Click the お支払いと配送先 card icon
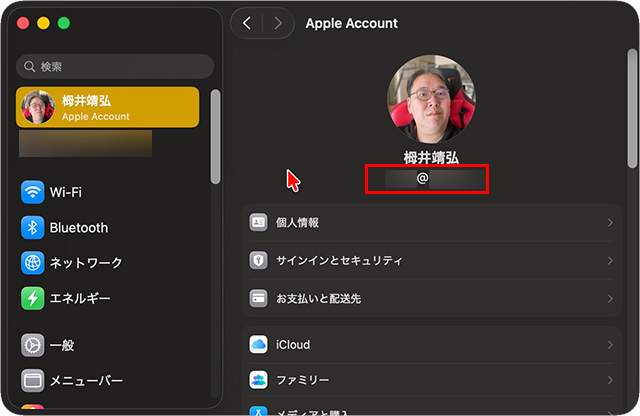The image size is (640, 416). [258, 298]
